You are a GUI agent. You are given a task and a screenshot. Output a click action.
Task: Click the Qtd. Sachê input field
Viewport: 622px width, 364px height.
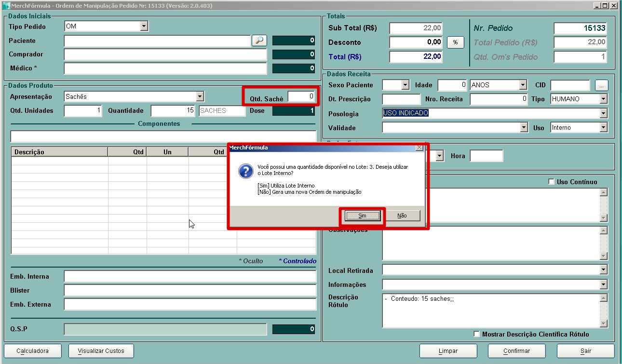(301, 96)
